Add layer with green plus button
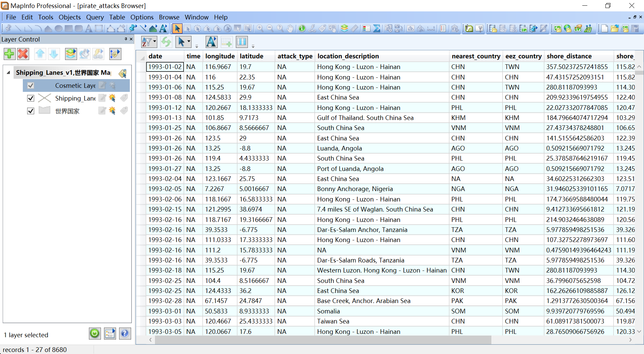Image resolution: width=644 pixels, height=354 pixels. click(9, 54)
